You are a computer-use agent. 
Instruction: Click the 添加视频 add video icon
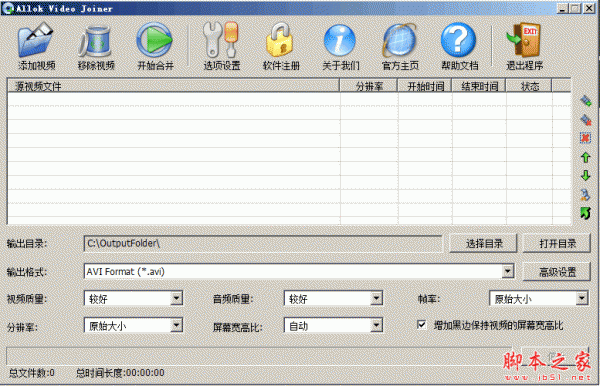click(x=36, y=40)
